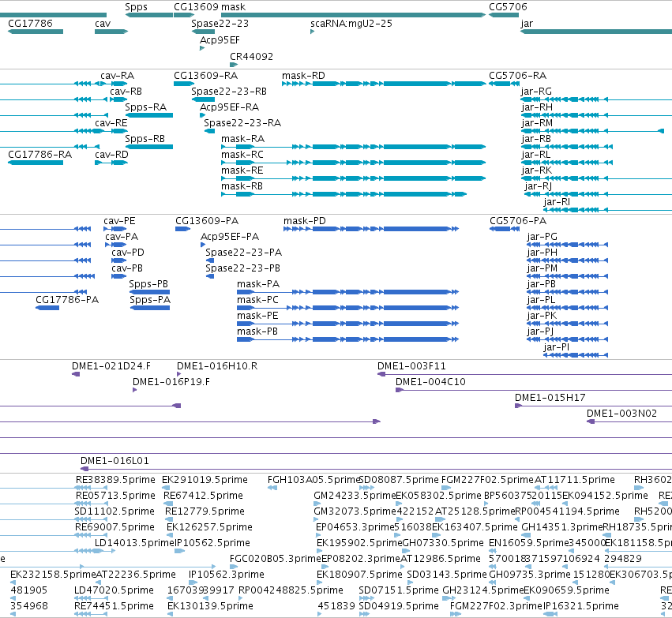
Task: Open the jar gene label
Action: click(x=527, y=24)
